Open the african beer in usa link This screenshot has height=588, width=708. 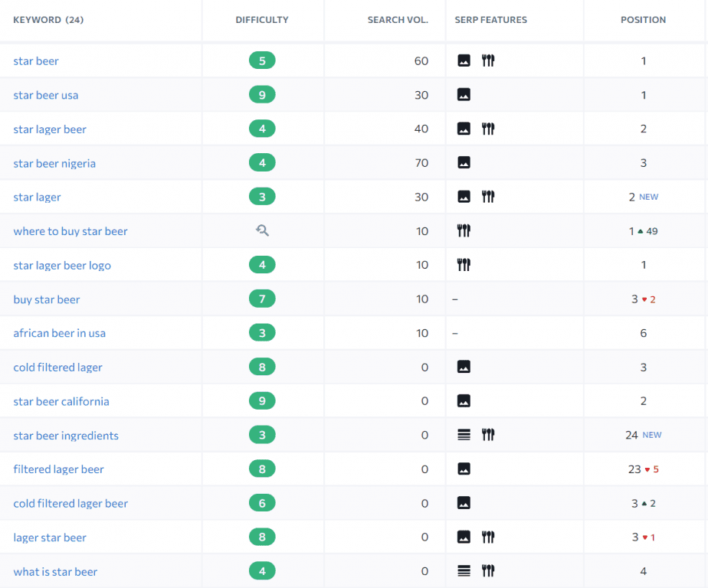coord(60,333)
